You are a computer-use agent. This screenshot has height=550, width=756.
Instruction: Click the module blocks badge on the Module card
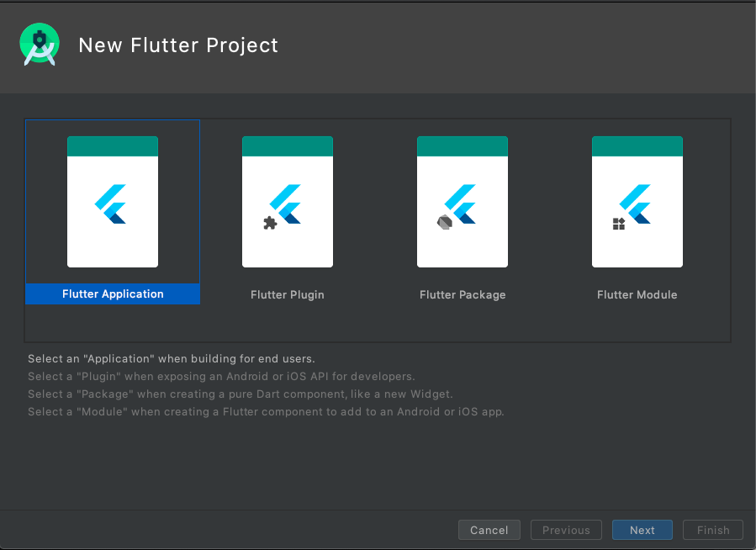[619, 224]
